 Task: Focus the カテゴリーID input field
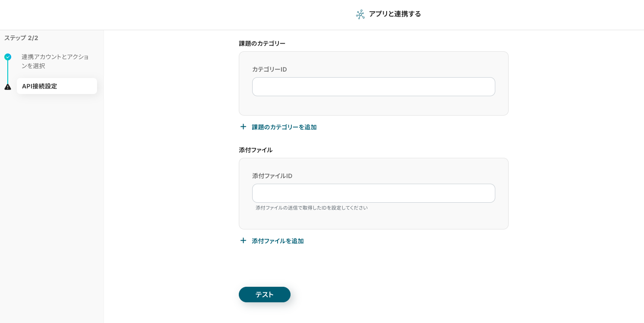pos(373,87)
